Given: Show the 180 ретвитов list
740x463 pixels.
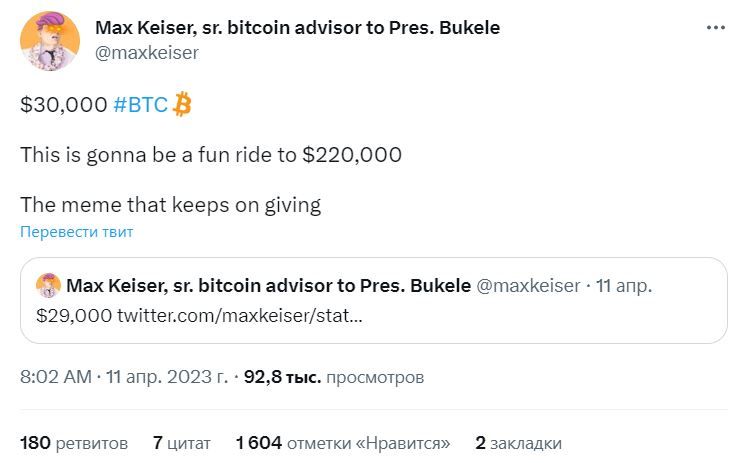Looking at the screenshot, I should click(x=74, y=442).
